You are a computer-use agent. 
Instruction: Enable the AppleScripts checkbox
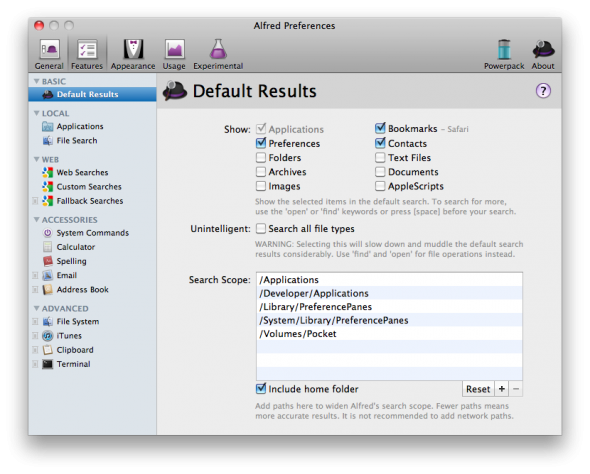click(x=380, y=186)
